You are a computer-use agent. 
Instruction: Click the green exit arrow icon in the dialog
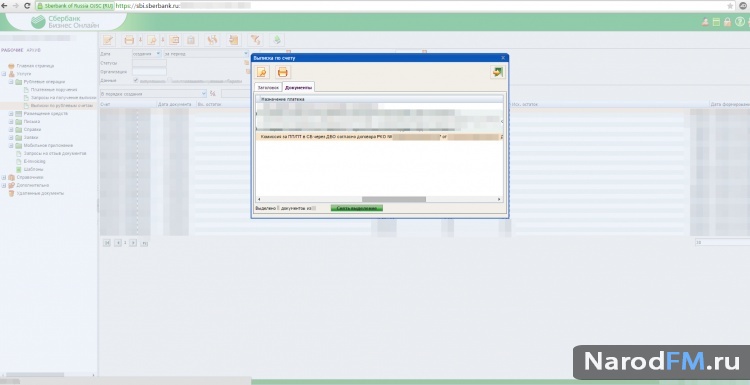(x=497, y=72)
